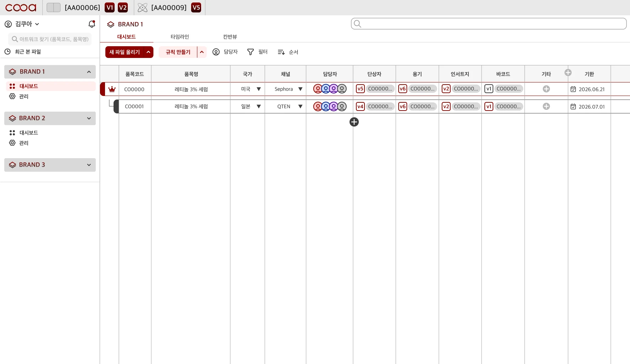This screenshot has height=364, width=630.
Task: Toggle the view switch beside [AA00006]
Action: (53, 7)
